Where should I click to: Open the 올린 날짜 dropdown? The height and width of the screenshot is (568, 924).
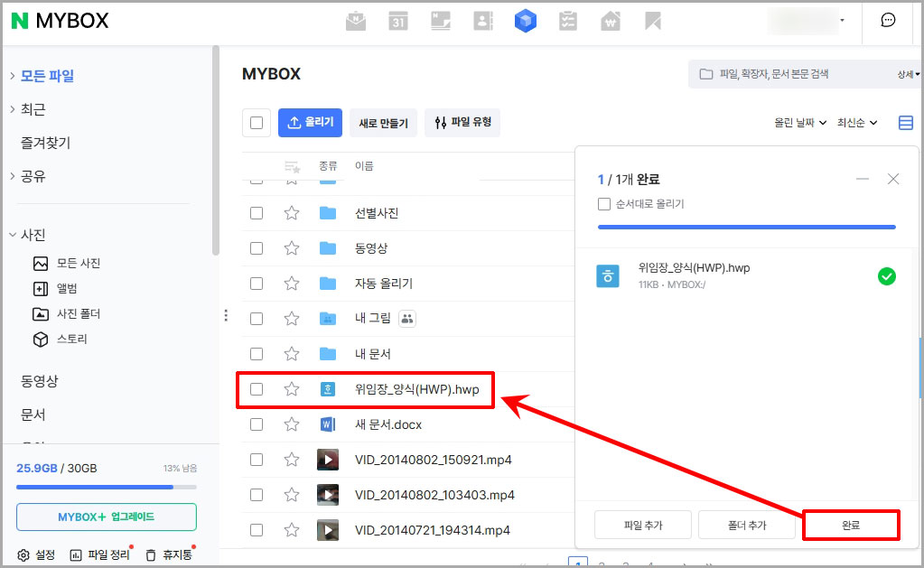tap(798, 122)
